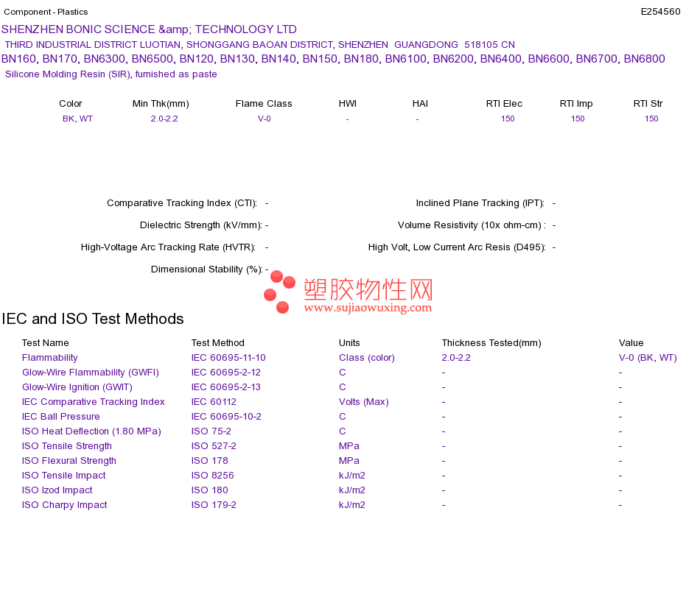This screenshot has height=589, width=700.
Task: Click the Volume Resistivity (10x ohm-cm) label
Action: tap(472, 225)
